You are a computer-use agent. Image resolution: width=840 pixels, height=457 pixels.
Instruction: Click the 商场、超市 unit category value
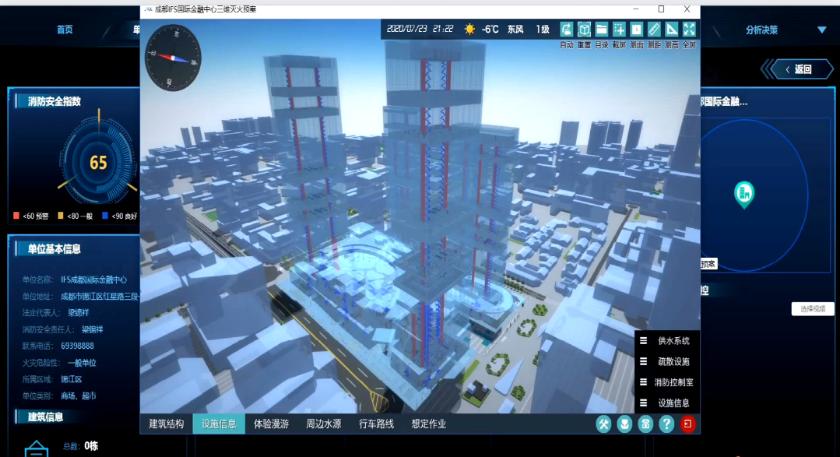78,396
